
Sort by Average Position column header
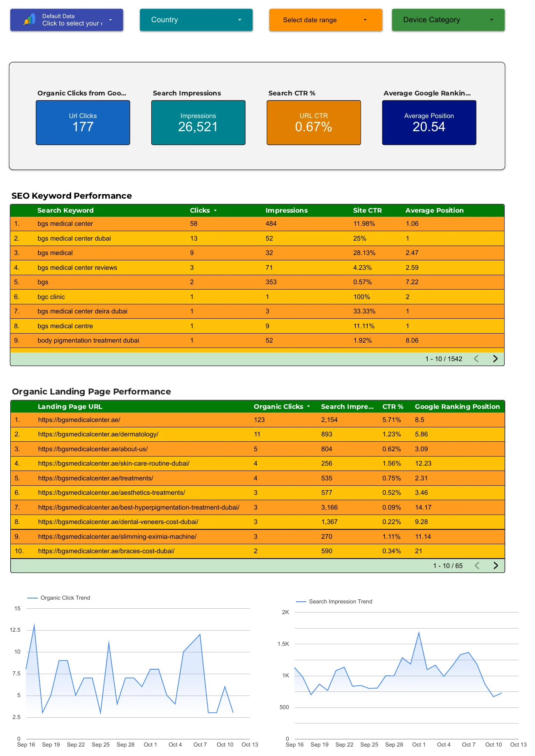point(434,211)
